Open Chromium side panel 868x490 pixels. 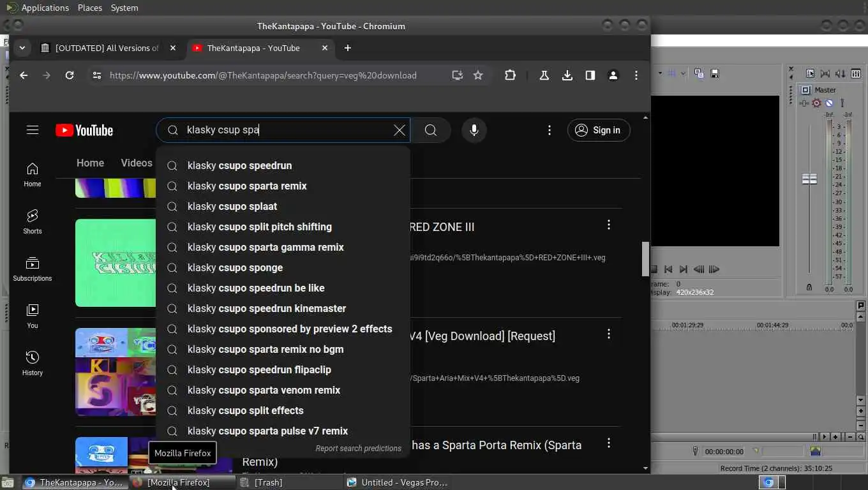590,75
